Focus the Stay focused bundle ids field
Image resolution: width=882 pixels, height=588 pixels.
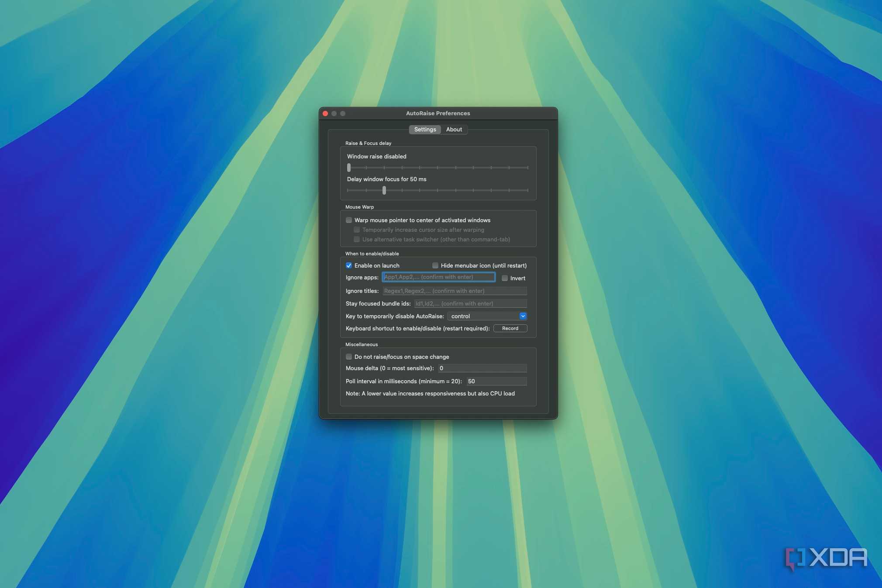click(x=470, y=303)
